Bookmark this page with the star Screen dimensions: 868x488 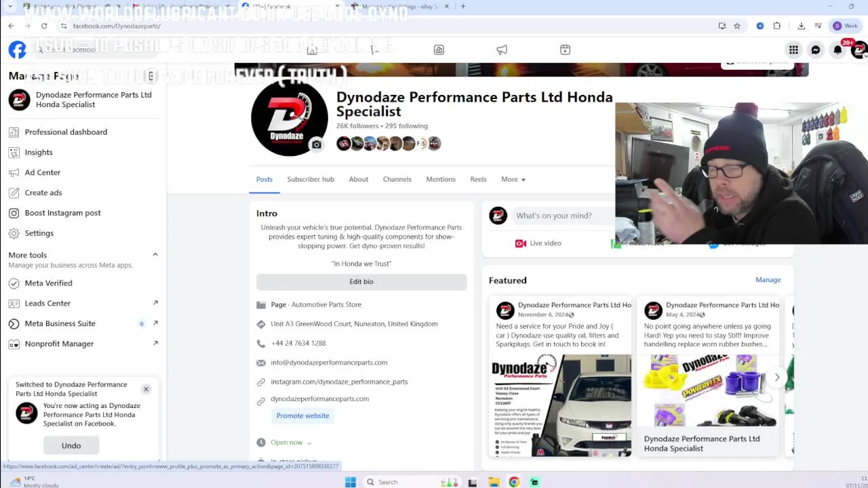737,26
